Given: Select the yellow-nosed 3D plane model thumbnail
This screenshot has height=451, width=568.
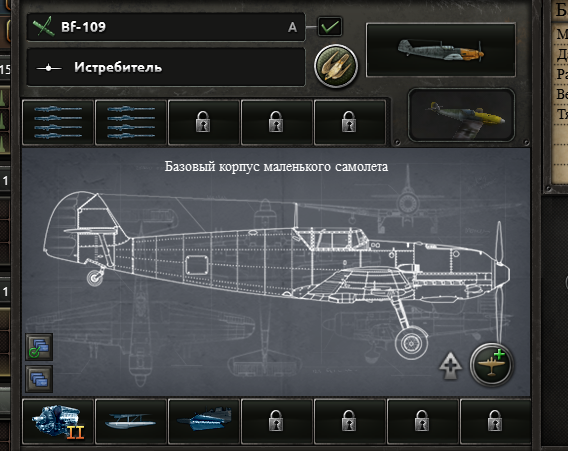Looking at the screenshot, I should click(x=461, y=115).
